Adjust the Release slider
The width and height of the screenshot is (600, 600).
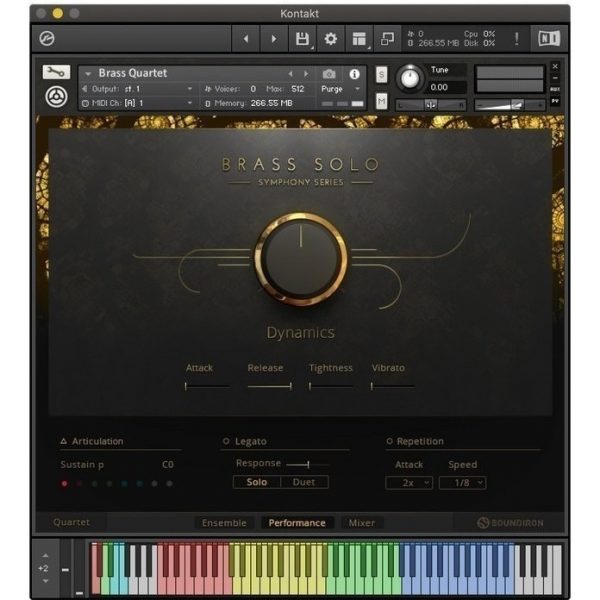270,386
